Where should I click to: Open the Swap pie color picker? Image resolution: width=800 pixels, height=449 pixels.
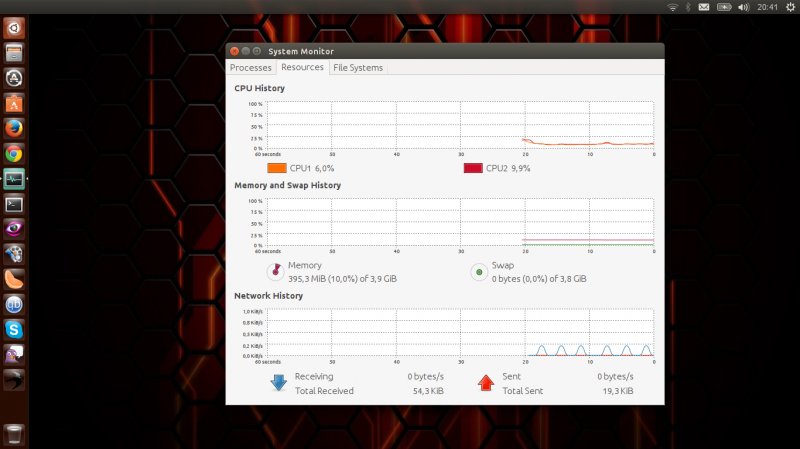click(478, 271)
